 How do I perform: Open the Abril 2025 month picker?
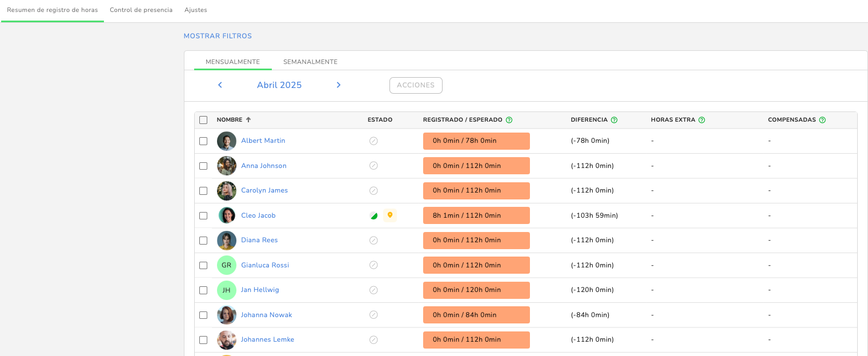[x=279, y=85]
